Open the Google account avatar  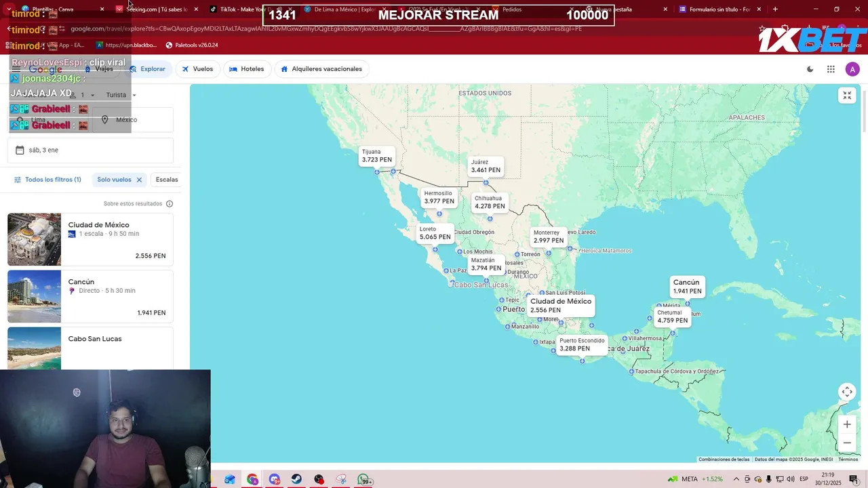pos(852,69)
